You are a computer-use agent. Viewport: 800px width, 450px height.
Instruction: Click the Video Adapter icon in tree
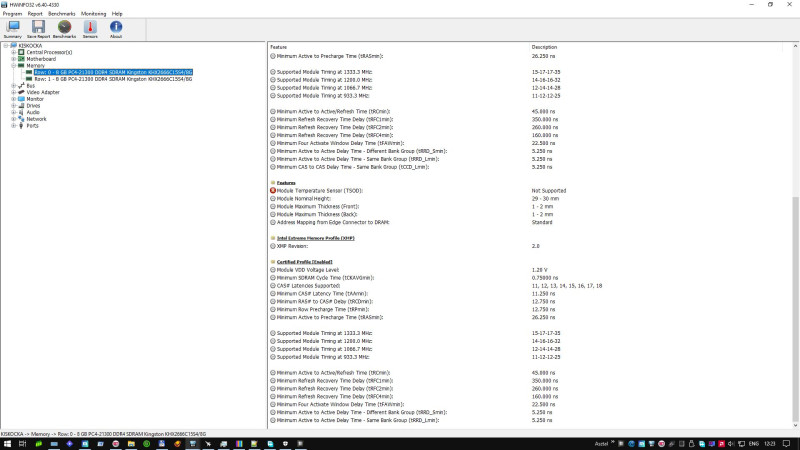[21, 92]
